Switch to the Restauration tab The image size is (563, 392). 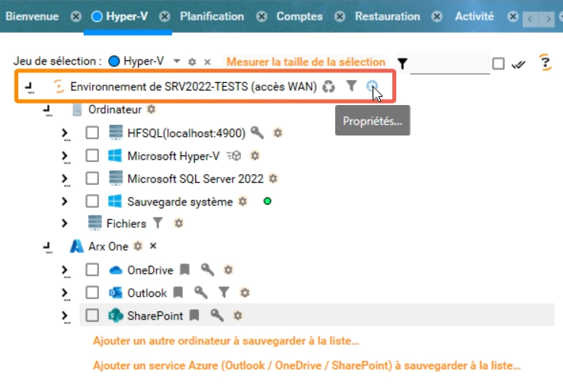(387, 16)
